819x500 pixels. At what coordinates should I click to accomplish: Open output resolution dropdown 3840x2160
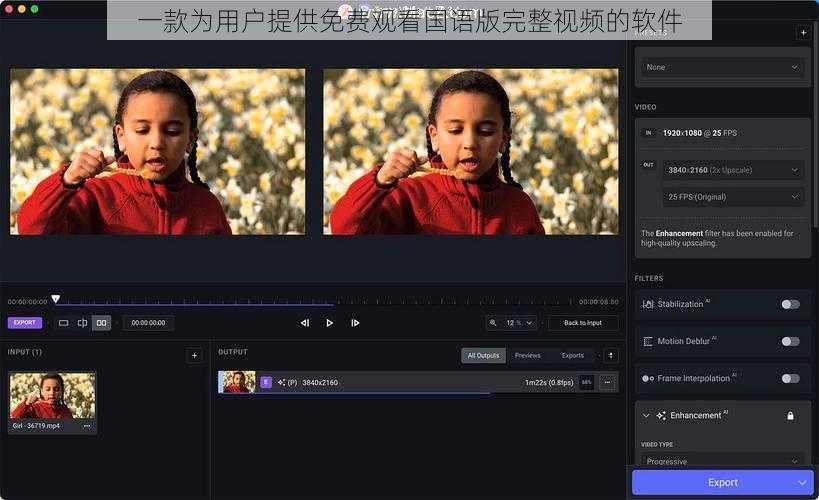click(733, 170)
